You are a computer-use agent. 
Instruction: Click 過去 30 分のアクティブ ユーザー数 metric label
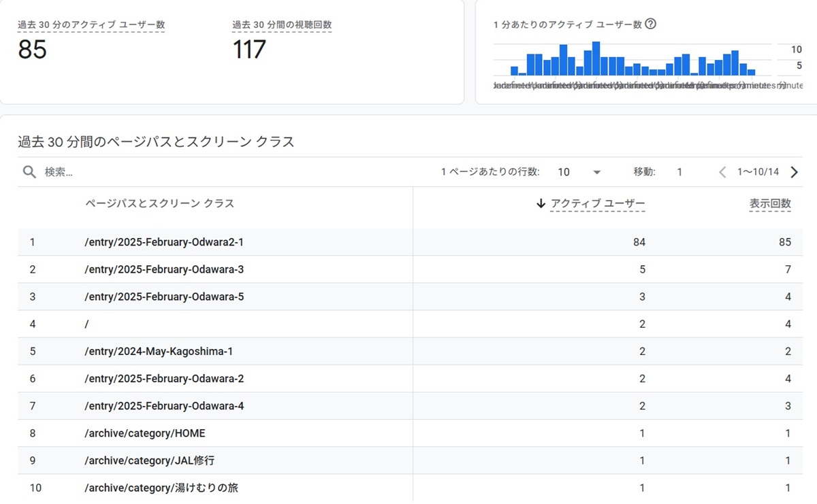(91, 24)
